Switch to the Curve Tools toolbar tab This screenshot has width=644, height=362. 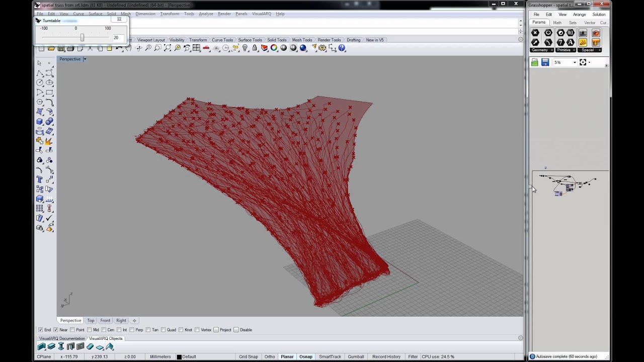pyautogui.click(x=222, y=40)
